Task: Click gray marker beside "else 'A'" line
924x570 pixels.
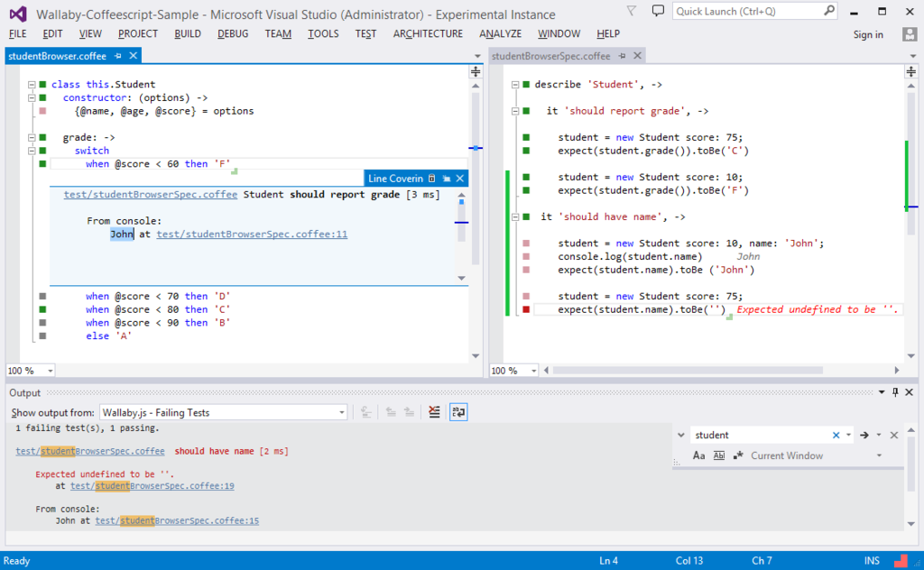Action: click(x=42, y=336)
